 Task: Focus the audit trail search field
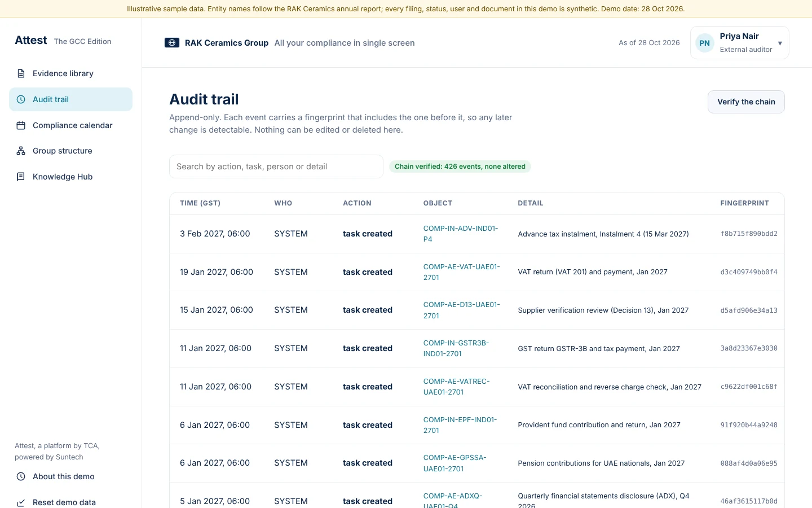pyautogui.click(x=276, y=167)
